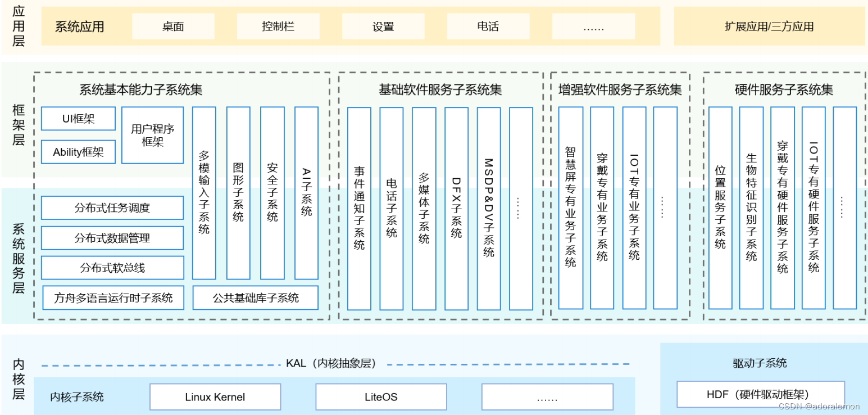Select the Linux Kernel box
This screenshot has height=415, width=868.
pyautogui.click(x=215, y=397)
